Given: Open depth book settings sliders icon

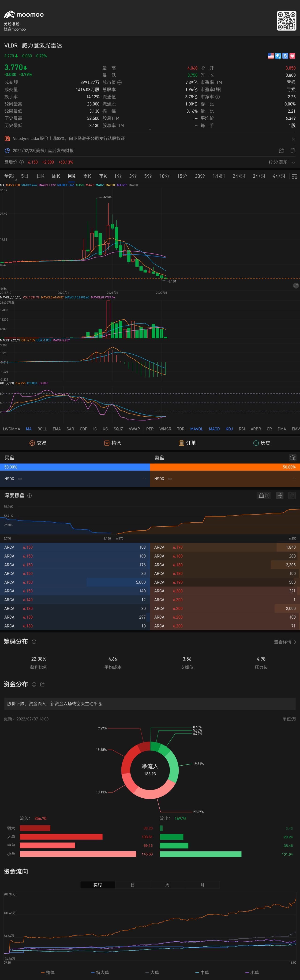Looking at the screenshot, I should [280, 495].
